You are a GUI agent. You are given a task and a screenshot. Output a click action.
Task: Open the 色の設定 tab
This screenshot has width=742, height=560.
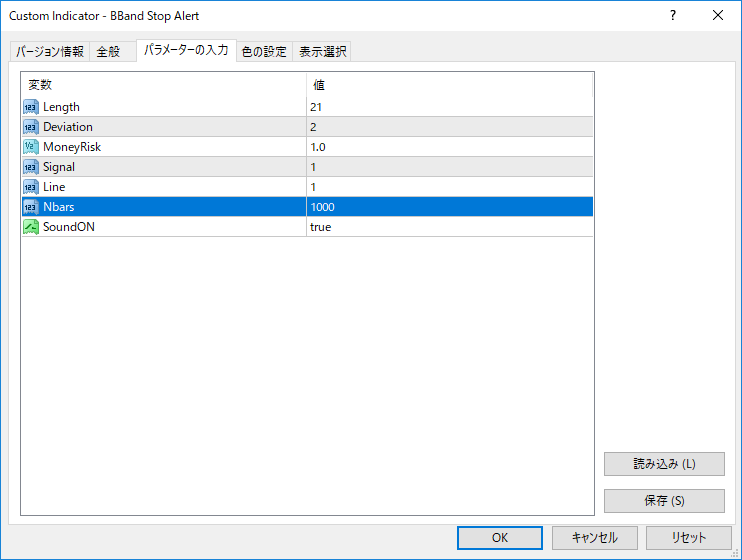264,52
